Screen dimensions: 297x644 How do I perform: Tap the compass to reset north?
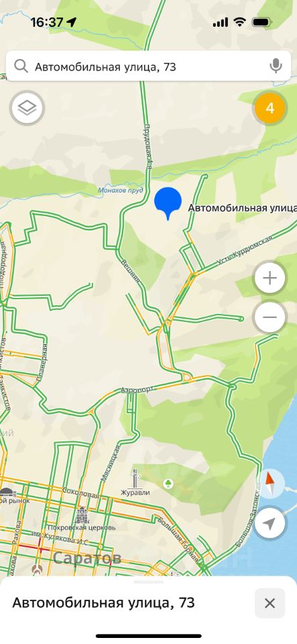click(x=270, y=484)
